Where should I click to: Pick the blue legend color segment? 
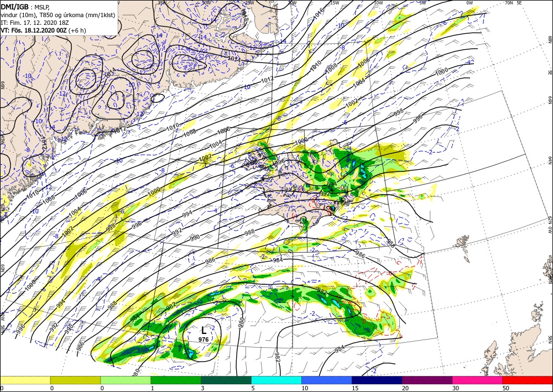click(x=327, y=380)
